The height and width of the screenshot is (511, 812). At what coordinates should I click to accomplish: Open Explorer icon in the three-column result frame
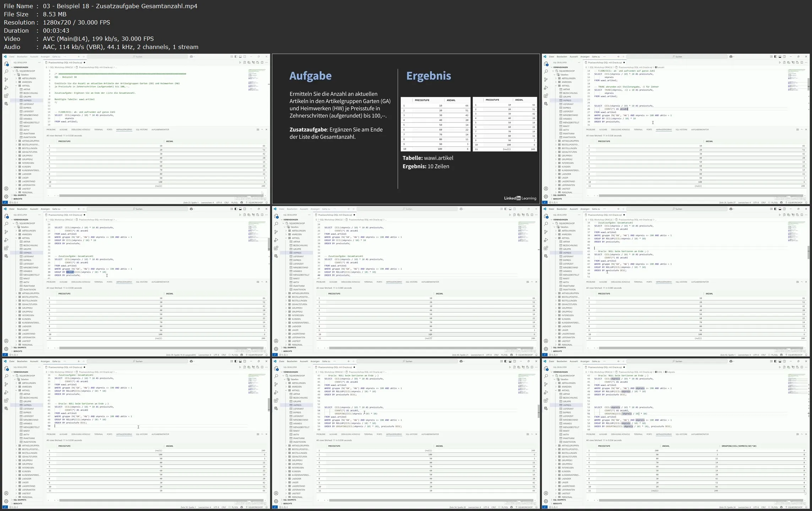point(546,368)
